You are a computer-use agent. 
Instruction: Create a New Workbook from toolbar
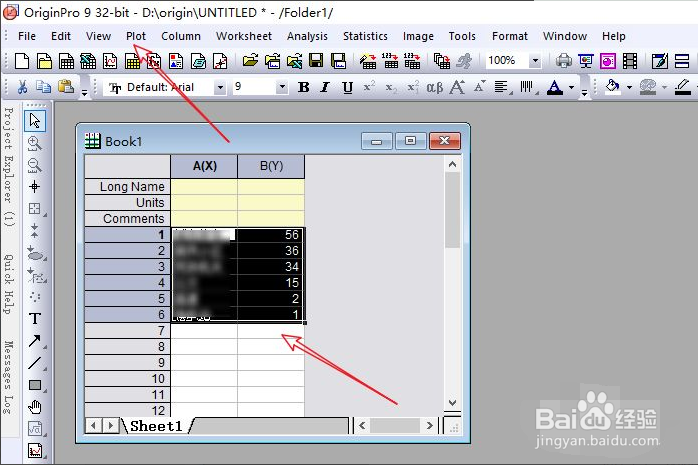coord(66,61)
